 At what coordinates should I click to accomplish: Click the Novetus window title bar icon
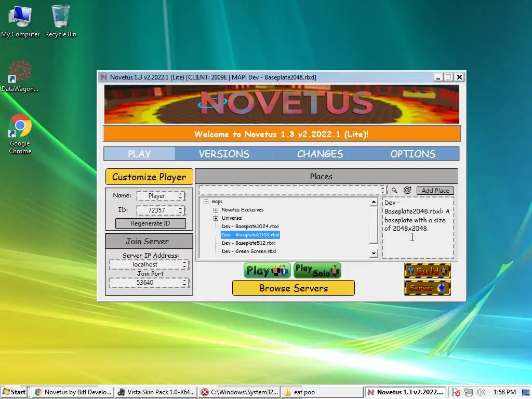[103, 77]
